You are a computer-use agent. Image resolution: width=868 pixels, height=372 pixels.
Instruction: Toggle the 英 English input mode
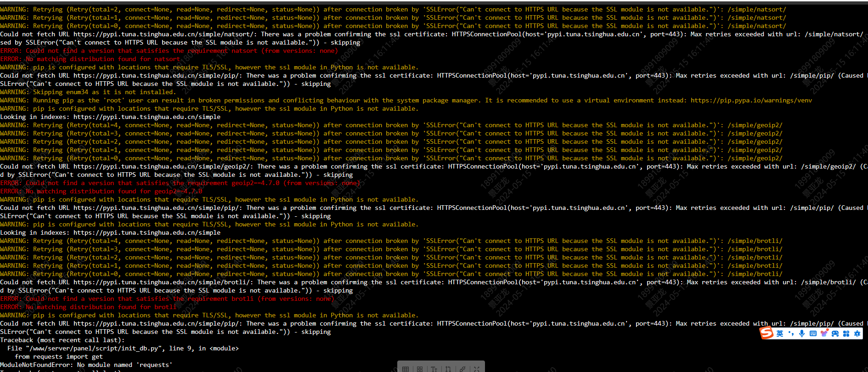coord(780,333)
